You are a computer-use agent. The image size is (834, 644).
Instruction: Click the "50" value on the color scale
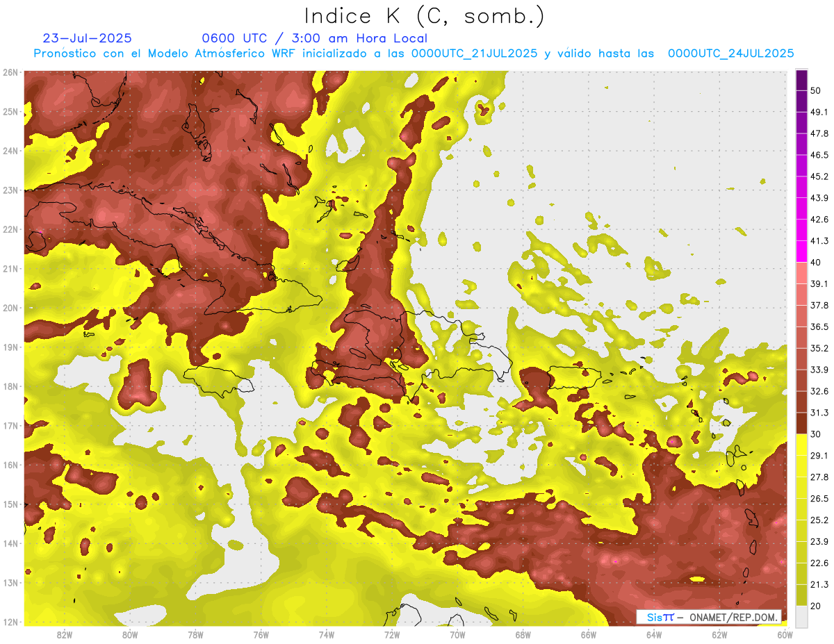[815, 91]
